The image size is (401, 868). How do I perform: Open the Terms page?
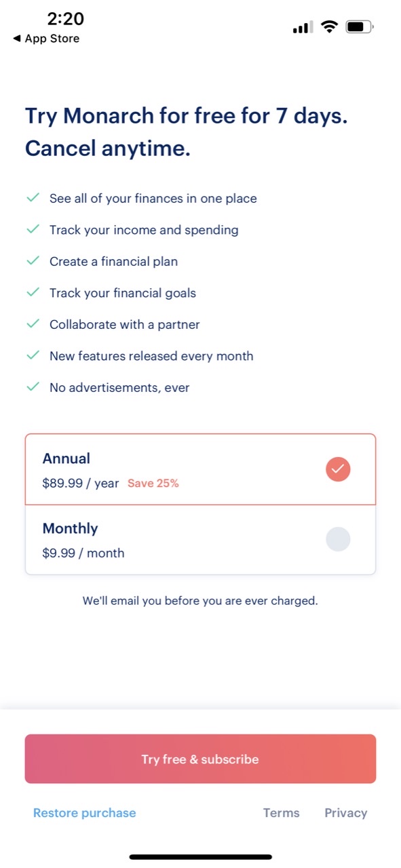click(x=281, y=812)
